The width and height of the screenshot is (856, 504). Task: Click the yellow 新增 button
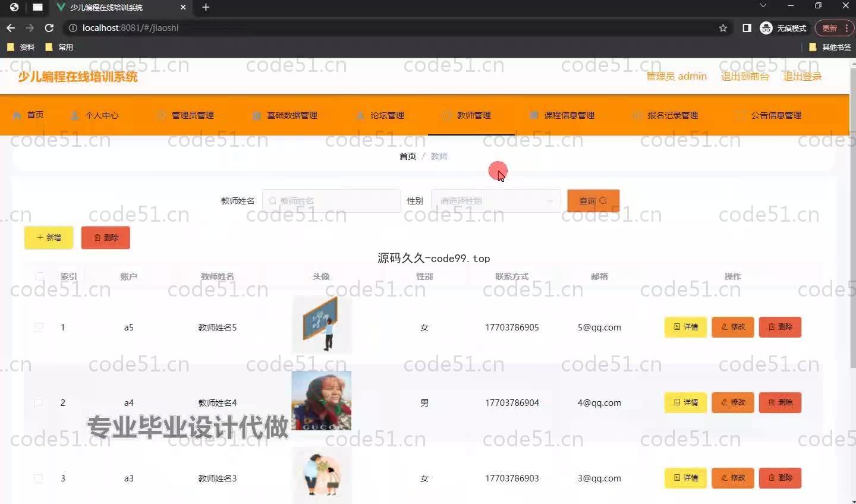(49, 237)
